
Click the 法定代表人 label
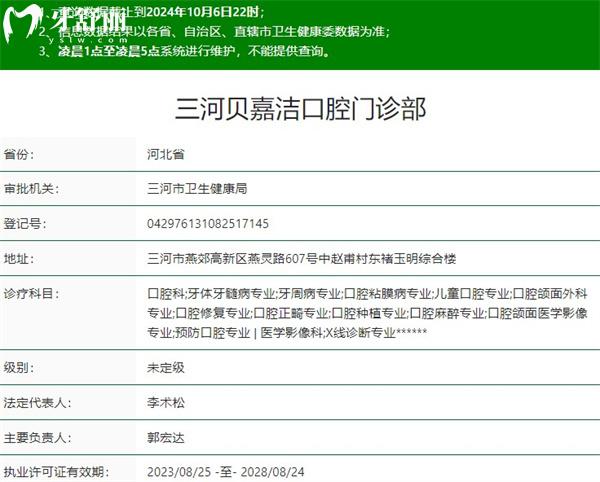pos(37,403)
